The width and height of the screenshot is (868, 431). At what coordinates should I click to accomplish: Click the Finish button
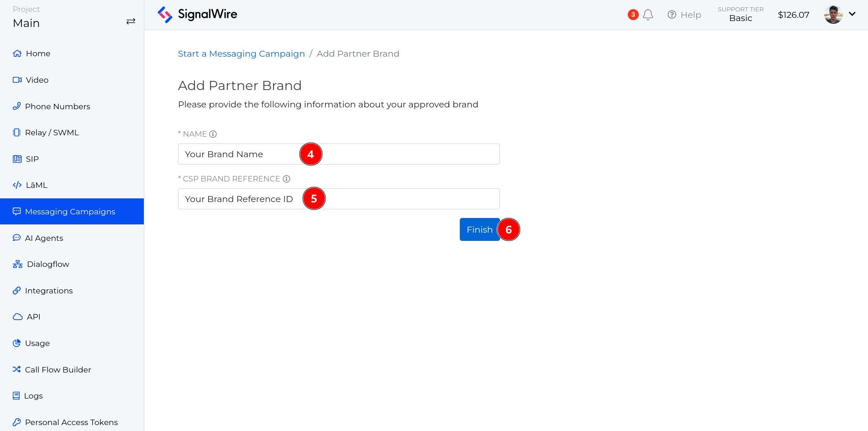(x=479, y=229)
